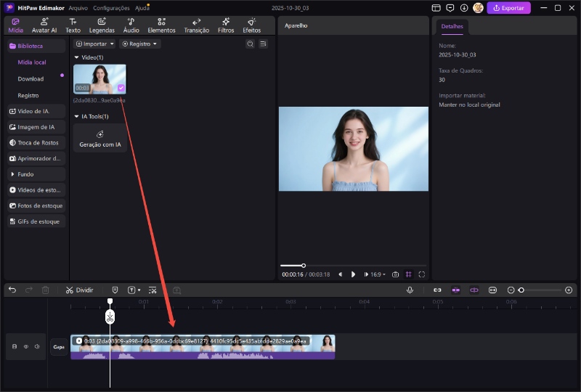This screenshot has width=581, height=392.
Task: Click the Exportar button
Action: pyautogui.click(x=508, y=8)
